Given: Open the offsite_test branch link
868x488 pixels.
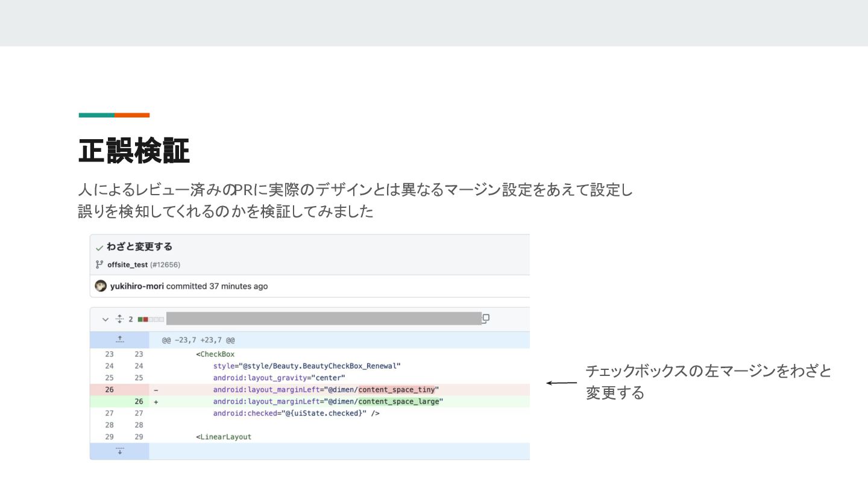Looking at the screenshot, I should [x=127, y=264].
